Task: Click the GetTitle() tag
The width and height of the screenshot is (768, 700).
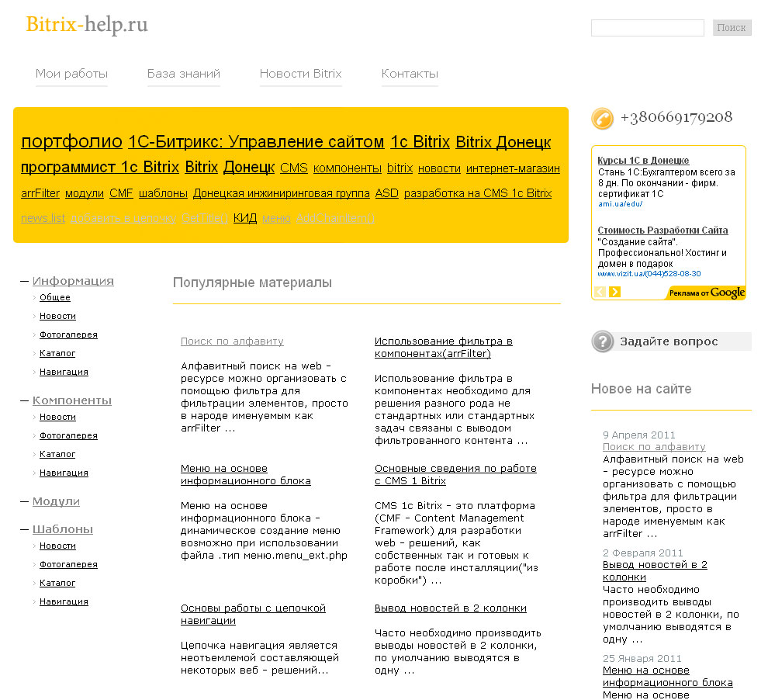Action: [205, 218]
